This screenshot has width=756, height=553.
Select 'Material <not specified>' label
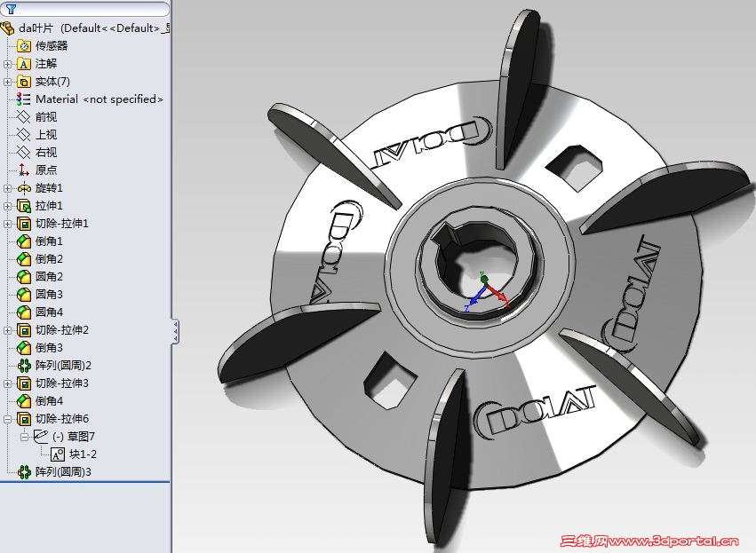click(x=99, y=99)
